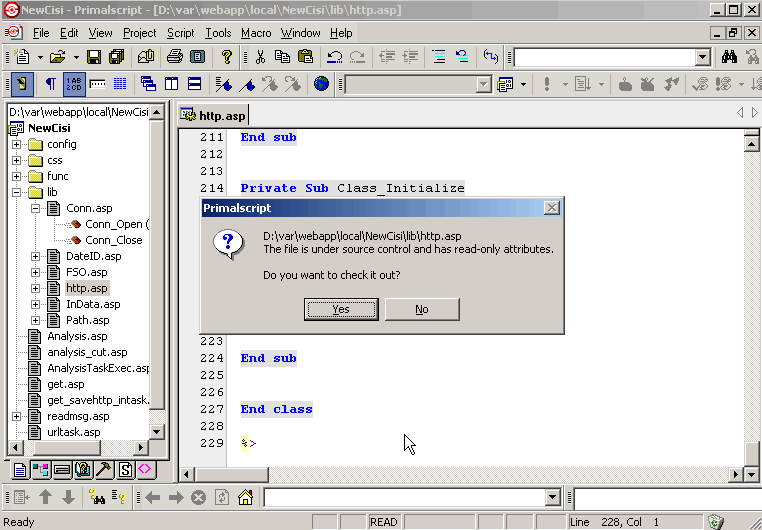Select Analysis.asp in the file tree
Screen dimensions: 762x530
(77, 336)
